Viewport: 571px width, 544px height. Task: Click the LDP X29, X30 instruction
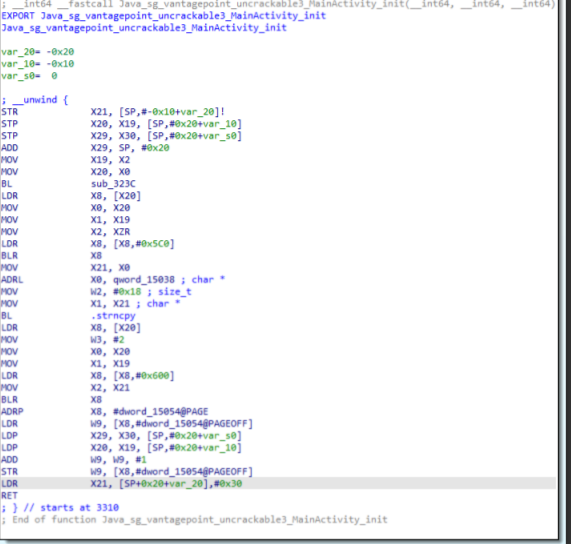coord(121,435)
